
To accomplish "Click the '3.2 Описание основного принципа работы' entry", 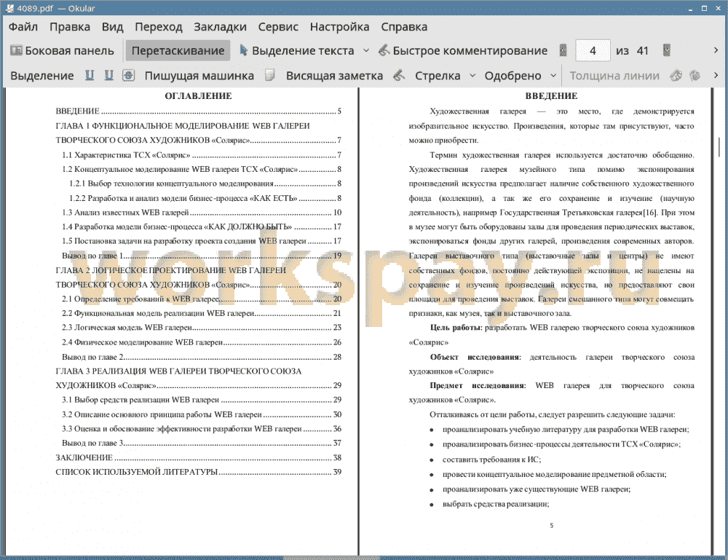I will (x=202, y=414).
